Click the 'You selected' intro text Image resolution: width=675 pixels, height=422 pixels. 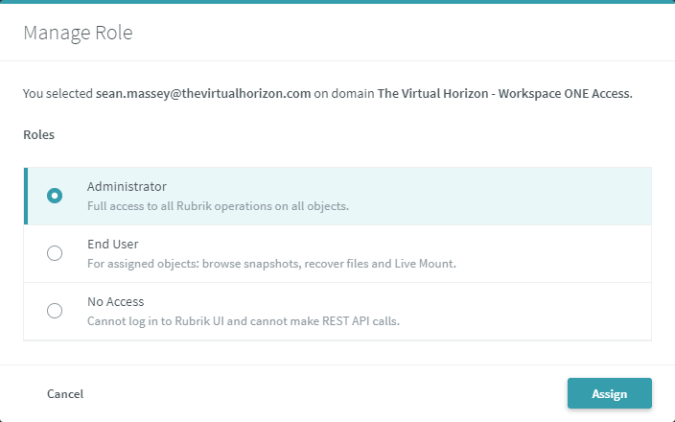tap(57, 94)
